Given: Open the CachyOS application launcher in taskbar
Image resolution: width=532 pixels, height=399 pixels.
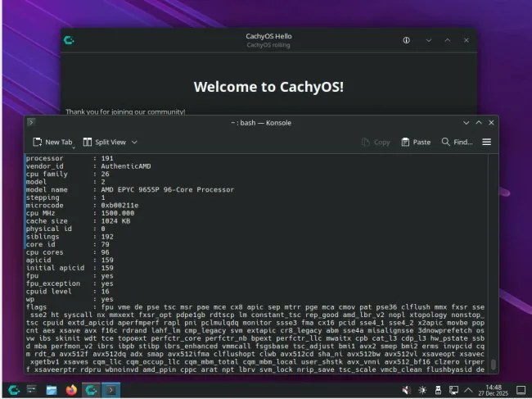Looking at the screenshot, I should 14,390.
